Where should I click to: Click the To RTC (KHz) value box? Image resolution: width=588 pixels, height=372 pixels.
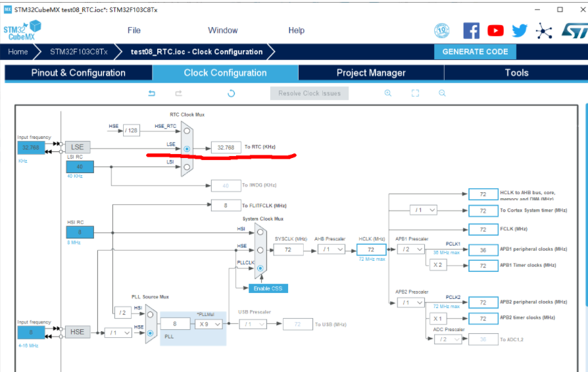[226, 147]
